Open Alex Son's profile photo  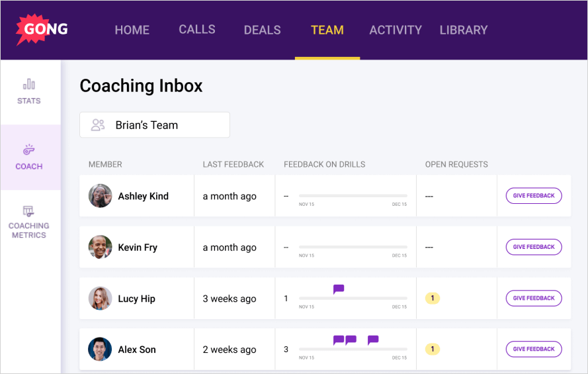tap(100, 350)
